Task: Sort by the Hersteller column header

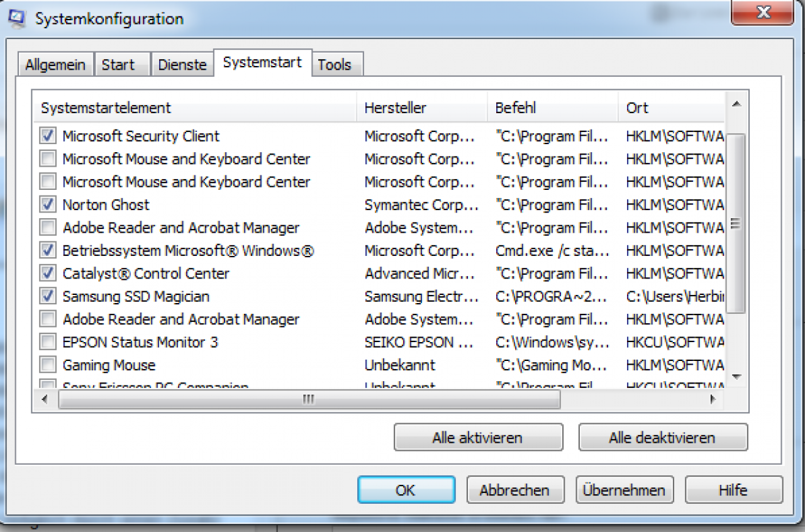Action: click(422, 108)
